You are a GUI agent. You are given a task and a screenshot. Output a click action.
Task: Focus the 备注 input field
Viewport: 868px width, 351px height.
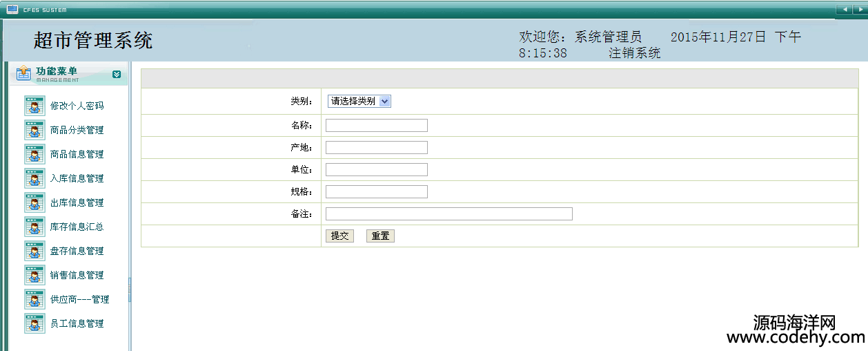pos(449,214)
